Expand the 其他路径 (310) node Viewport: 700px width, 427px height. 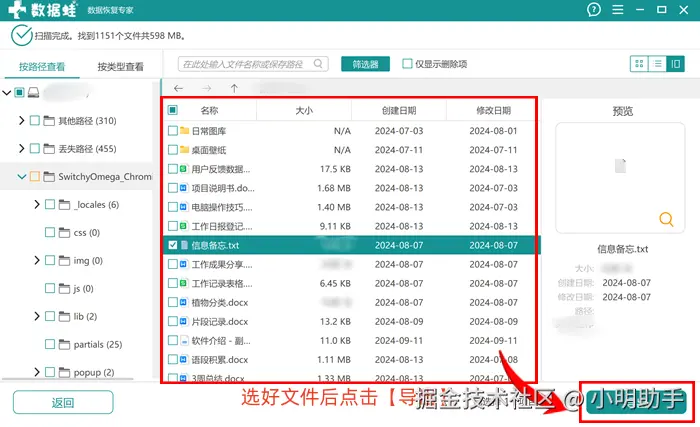(21, 121)
